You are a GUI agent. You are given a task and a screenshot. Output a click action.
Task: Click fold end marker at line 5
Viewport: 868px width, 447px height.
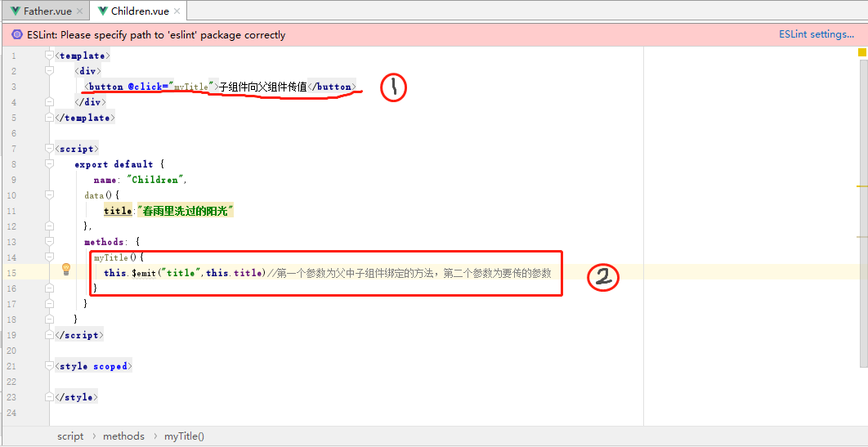tap(49, 118)
